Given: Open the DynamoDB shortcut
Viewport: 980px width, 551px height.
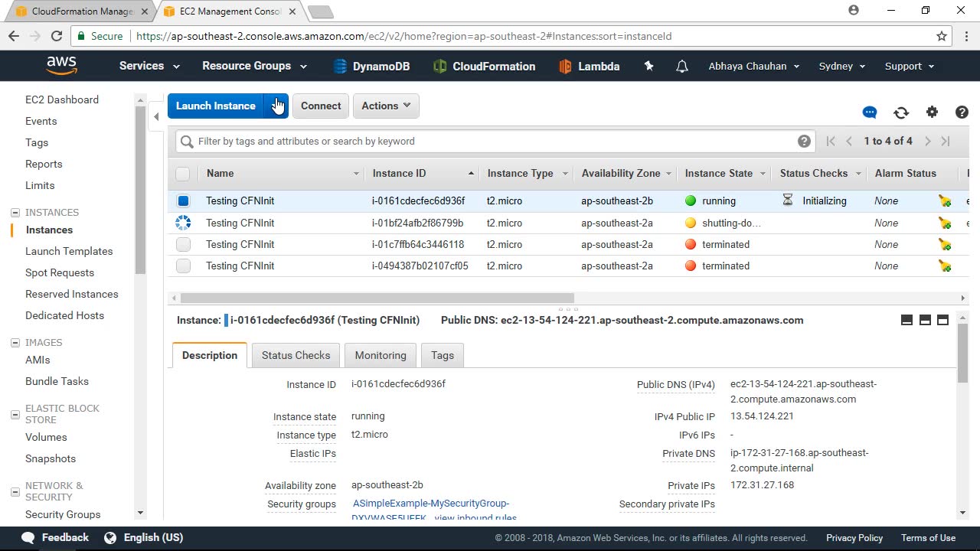Looking at the screenshot, I should pyautogui.click(x=371, y=67).
